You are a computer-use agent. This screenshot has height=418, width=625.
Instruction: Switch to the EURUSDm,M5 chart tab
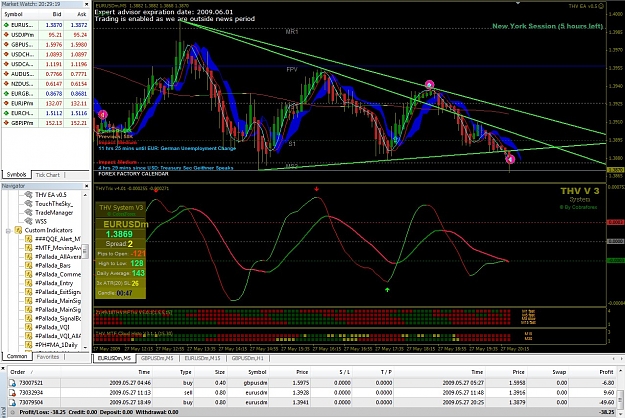[x=114, y=358]
